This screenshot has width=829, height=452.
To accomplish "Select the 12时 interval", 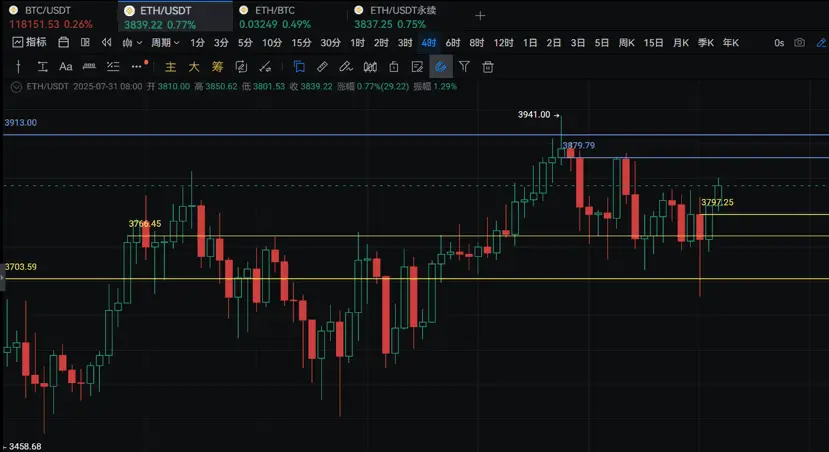I will point(503,43).
